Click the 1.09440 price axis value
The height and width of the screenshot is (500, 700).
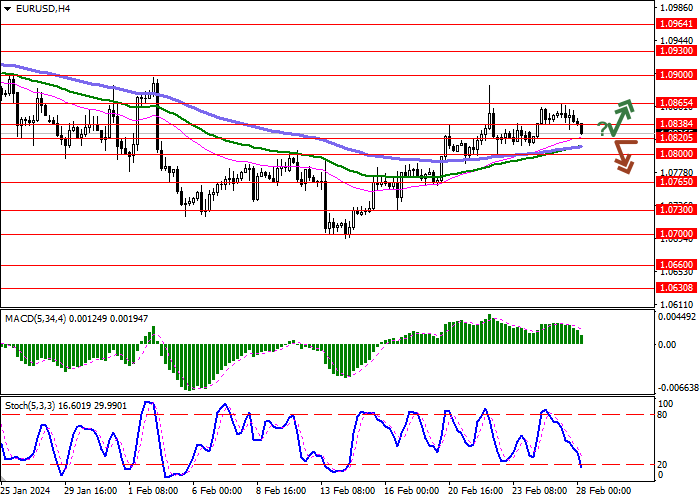(x=677, y=41)
